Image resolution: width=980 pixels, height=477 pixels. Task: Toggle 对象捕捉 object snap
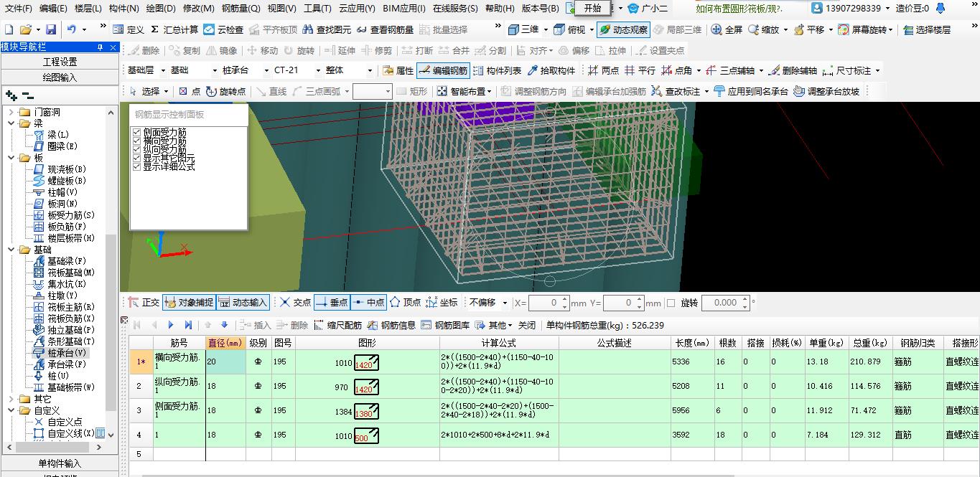click(188, 303)
